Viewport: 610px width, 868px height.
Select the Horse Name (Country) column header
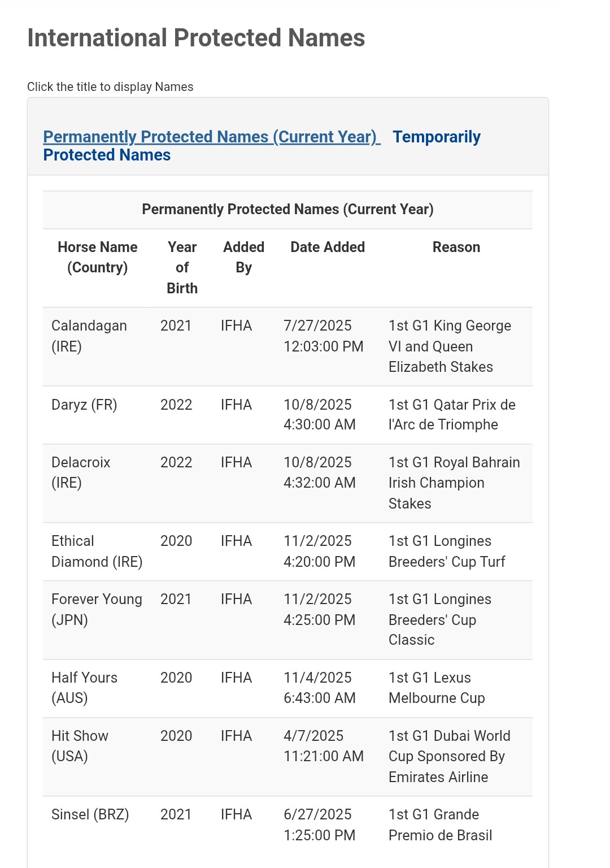(x=98, y=257)
